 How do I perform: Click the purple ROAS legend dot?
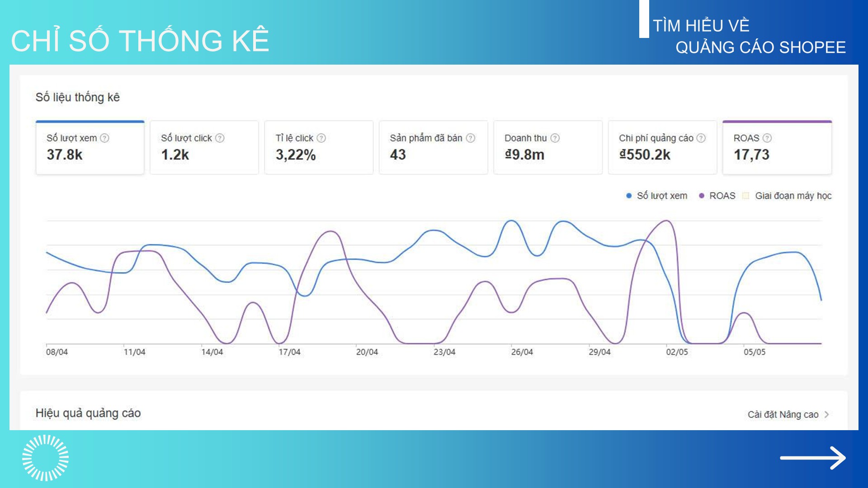(702, 196)
